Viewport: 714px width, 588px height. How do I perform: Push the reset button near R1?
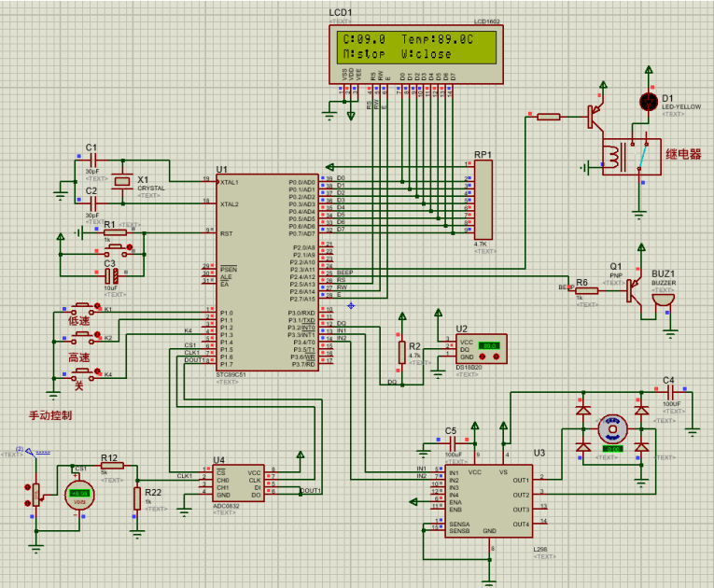click(117, 250)
